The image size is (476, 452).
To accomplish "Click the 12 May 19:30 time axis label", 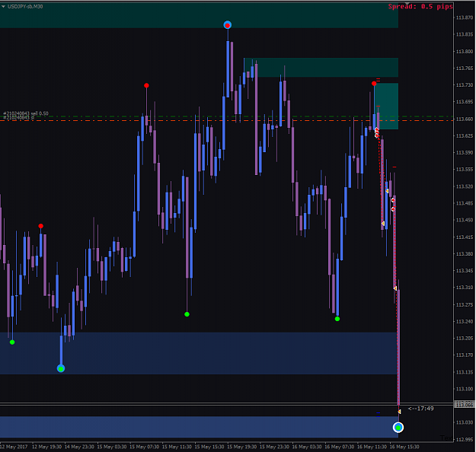I will (46, 447).
